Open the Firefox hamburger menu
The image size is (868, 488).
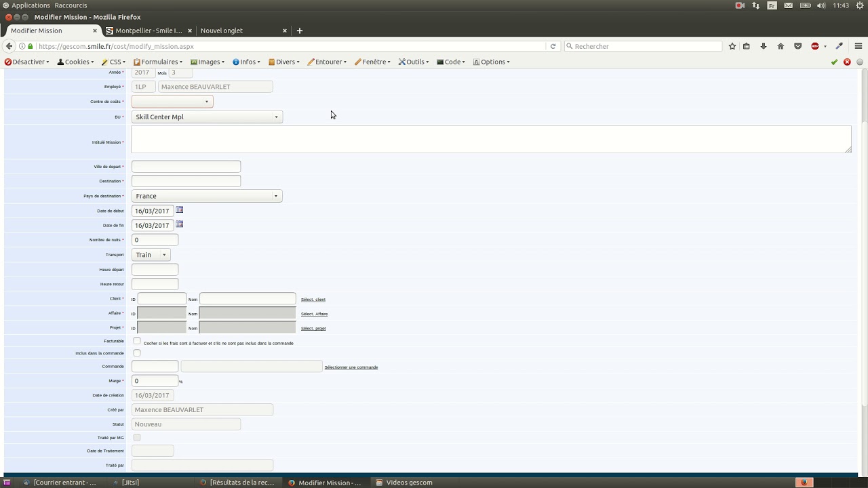point(858,46)
